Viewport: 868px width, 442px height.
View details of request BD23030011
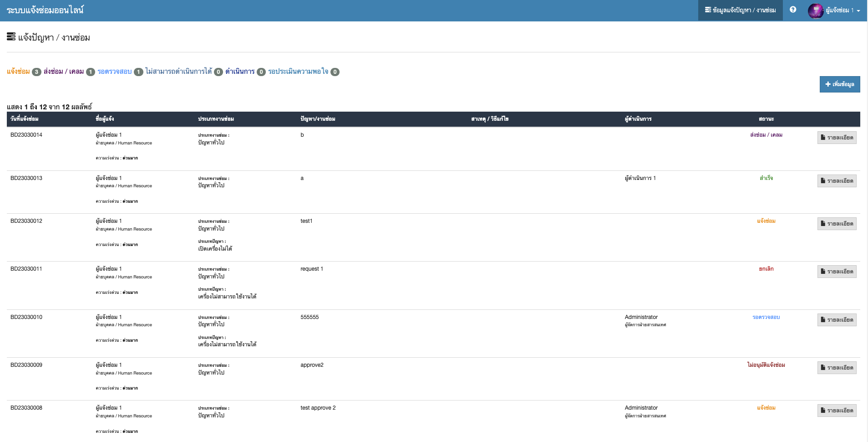point(837,272)
